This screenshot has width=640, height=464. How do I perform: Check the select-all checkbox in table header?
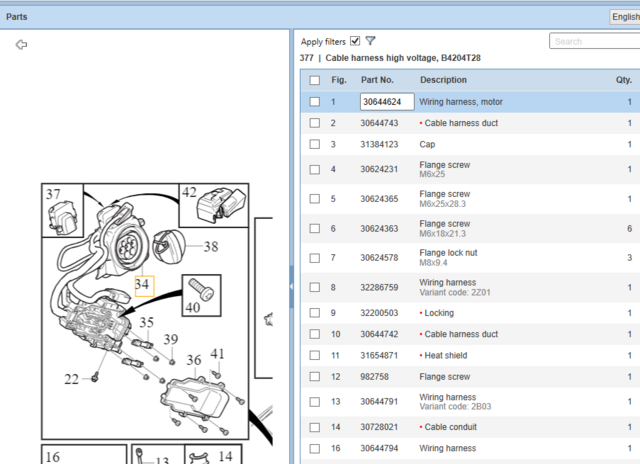(315, 80)
